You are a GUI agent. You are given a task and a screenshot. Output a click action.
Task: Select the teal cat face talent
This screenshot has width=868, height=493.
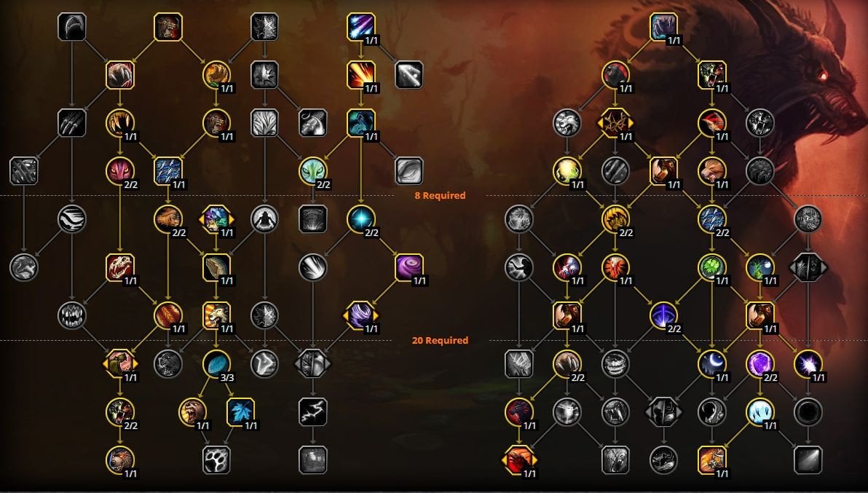coord(313,171)
